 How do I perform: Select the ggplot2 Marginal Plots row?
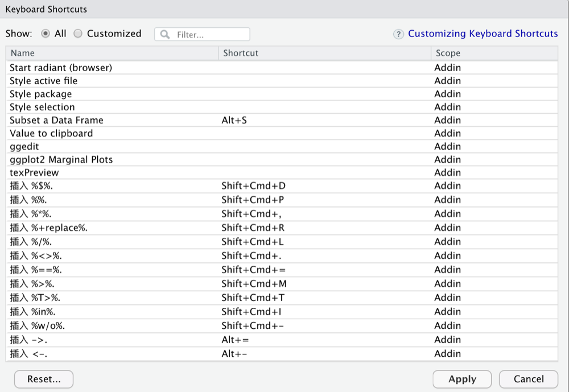coord(61,159)
